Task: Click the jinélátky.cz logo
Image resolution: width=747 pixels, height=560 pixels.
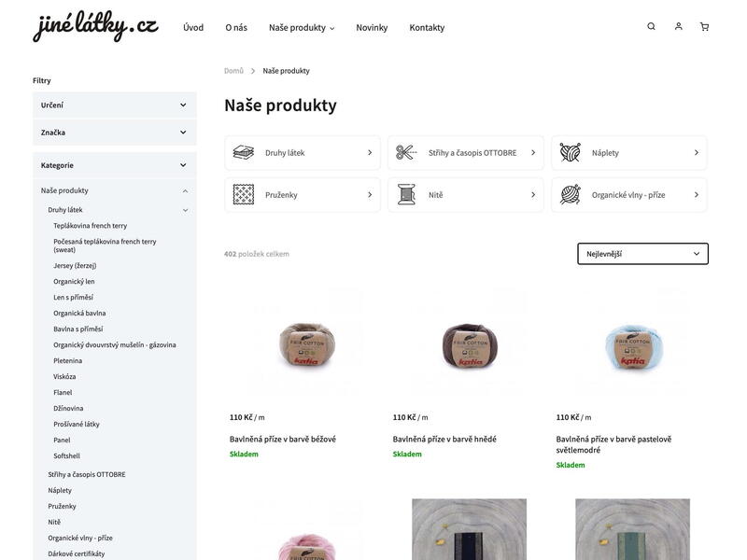Action: coord(95,26)
